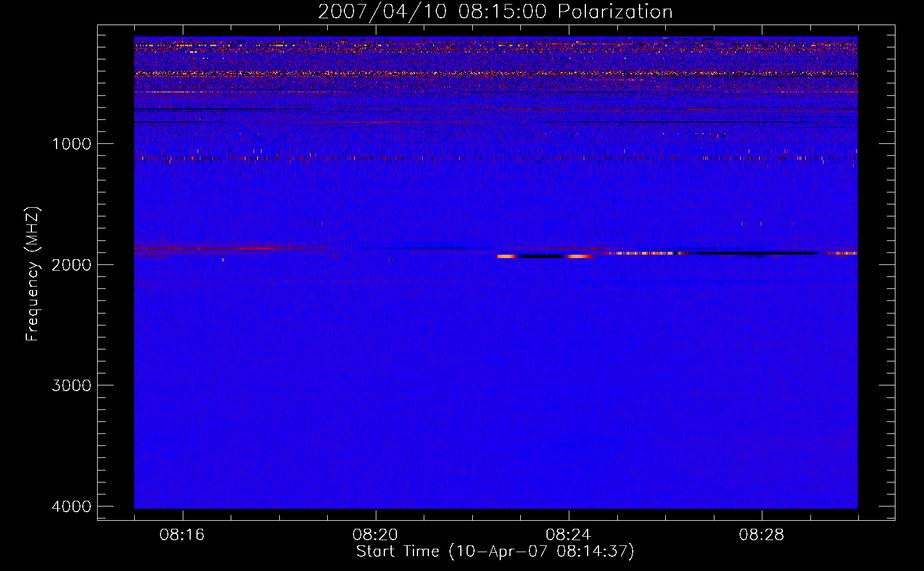Screen dimensions: 924x571
Task: Click the 08:28 time tick label
Action: click(x=761, y=535)
